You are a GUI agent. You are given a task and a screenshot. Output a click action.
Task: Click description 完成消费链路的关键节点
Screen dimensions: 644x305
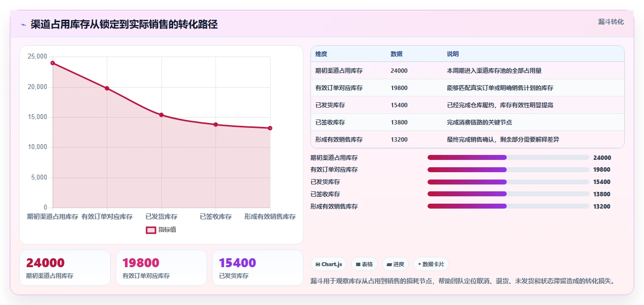pos(479,122)
